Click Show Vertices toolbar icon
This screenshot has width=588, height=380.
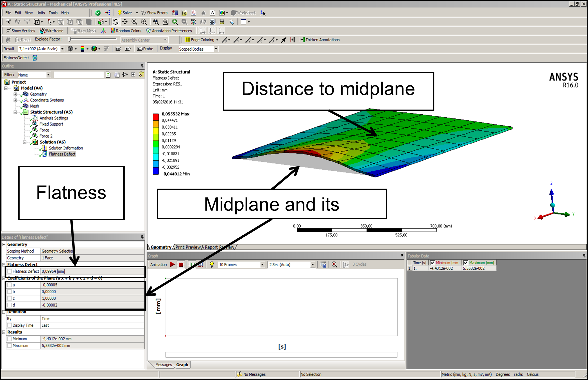pyautogui.click(x=8, y=31)
